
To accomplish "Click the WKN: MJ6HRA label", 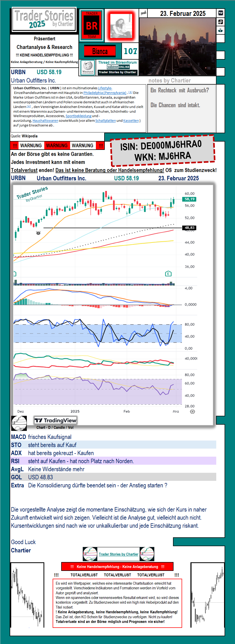I will click(163, 157).
